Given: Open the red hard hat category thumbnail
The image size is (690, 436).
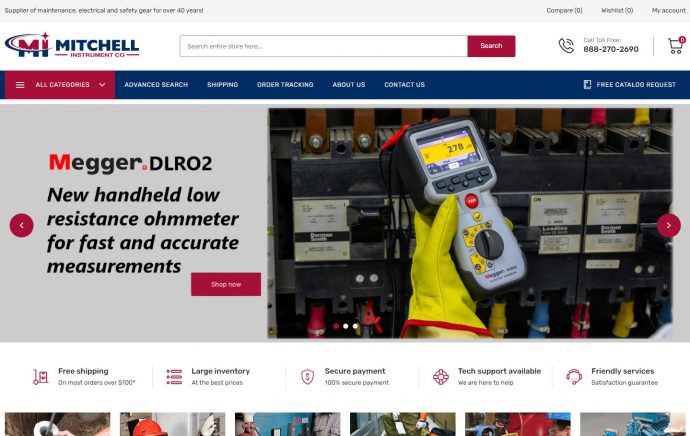Looking at the screenshot, I should click(x=172, y=424).
